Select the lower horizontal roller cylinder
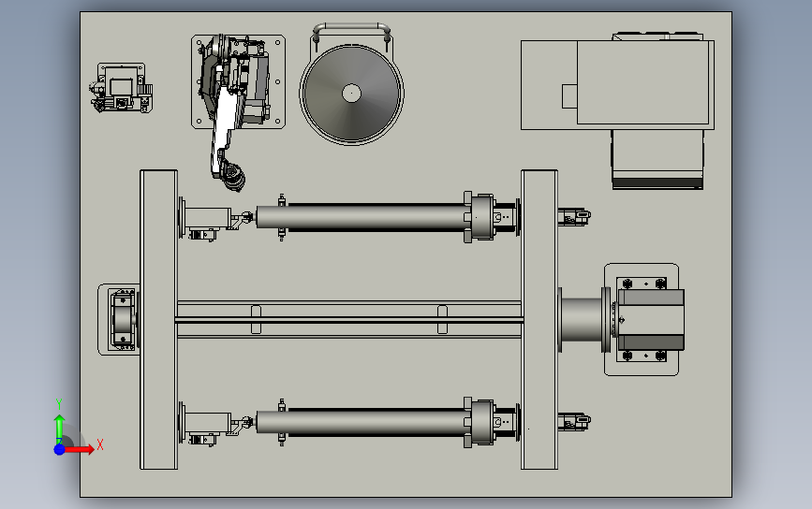Screen dimensions: 812x509 [362, 423]
